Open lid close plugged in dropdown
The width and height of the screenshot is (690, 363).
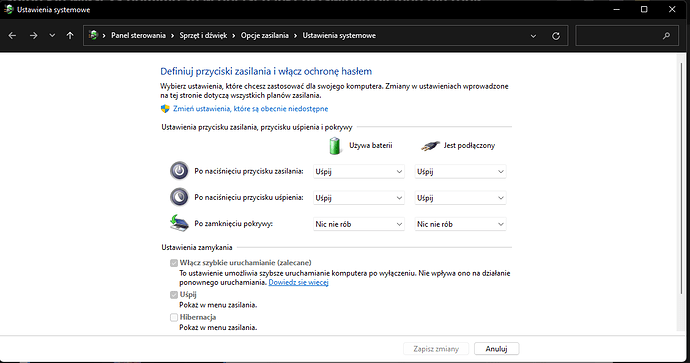pos(460,224)
